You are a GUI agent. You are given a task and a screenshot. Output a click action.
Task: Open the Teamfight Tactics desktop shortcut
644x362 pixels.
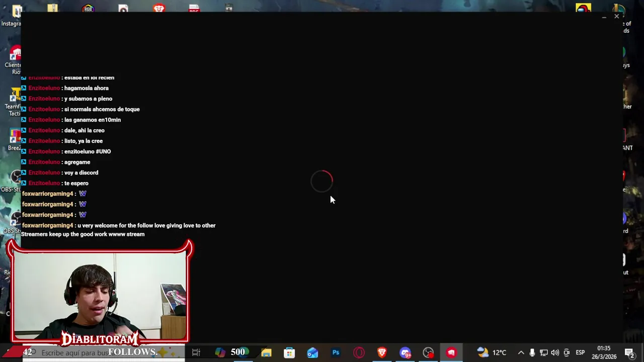tap(14, 103)
